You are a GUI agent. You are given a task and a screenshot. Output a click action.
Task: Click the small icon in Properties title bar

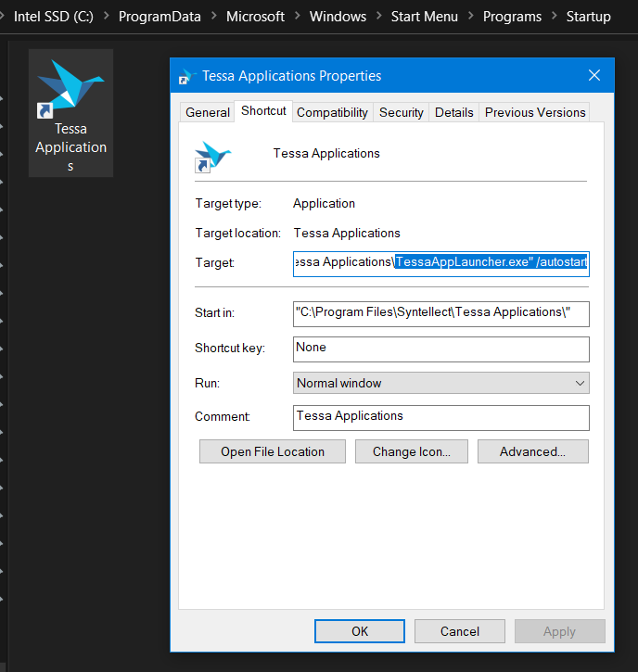point(187,76)
